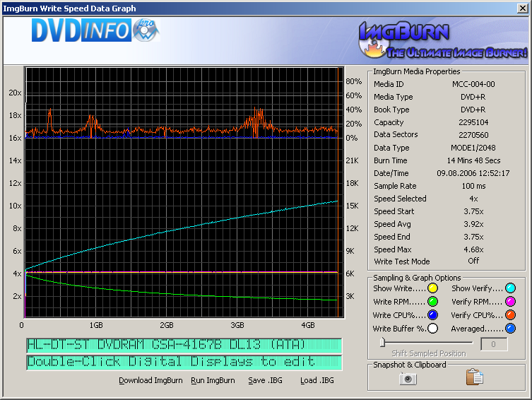Click the Shift Sampled Position slider handle
This screenshot has width=532, height=400.
382,342
